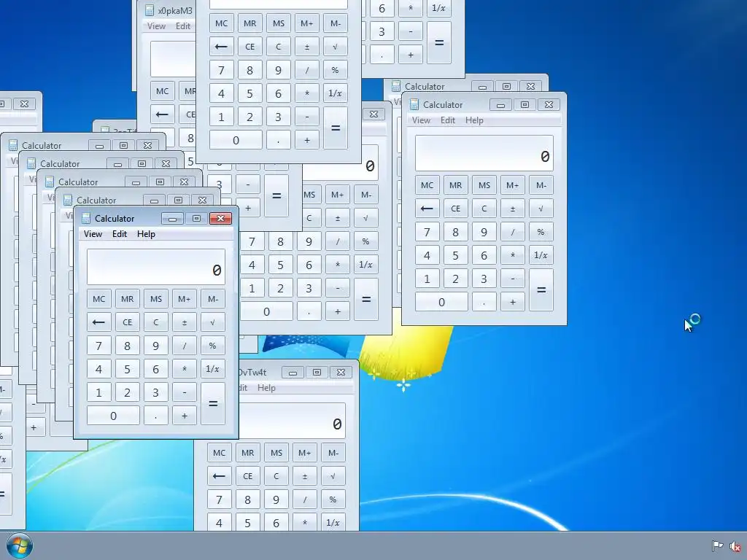Click the M+ key in the right-side Calculator

point(513,185)
